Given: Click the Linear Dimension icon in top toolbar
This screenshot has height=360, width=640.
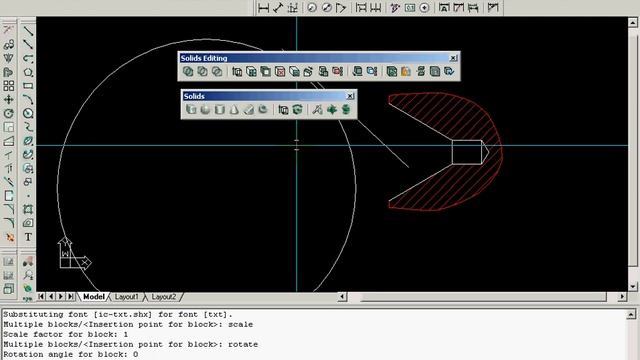Looking at the screenshot, I should (x=264, y=7).
